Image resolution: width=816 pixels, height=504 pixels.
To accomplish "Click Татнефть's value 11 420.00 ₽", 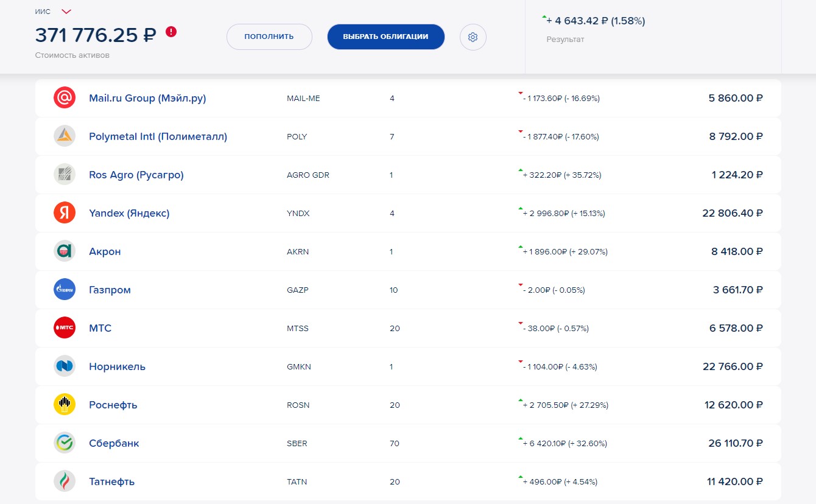I will [735, 481].
